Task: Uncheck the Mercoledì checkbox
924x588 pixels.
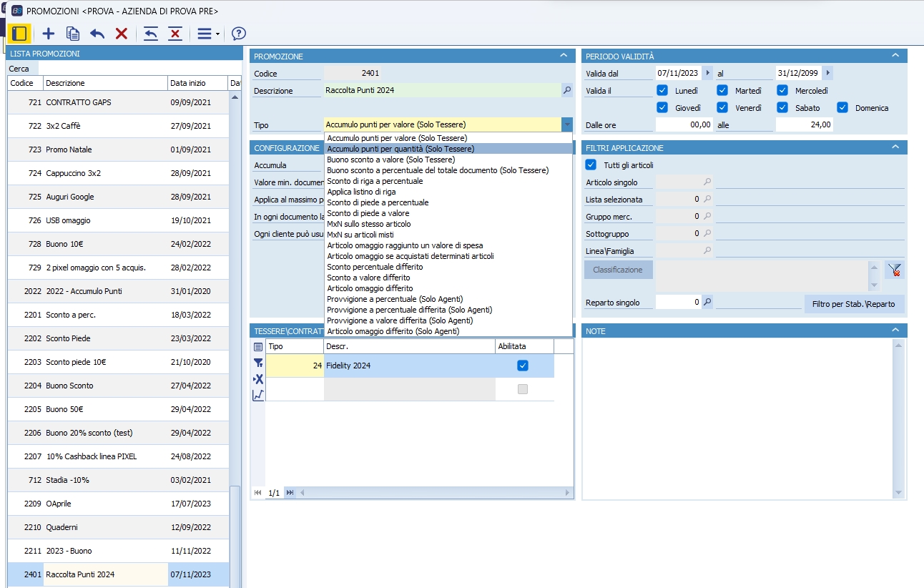Action: point(782,90)
